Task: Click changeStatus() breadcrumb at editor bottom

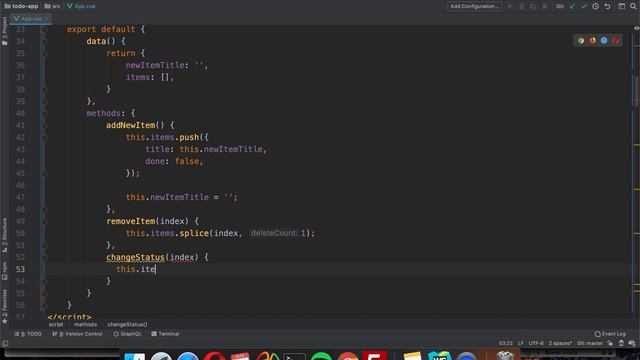Action: (x=127, y=324)
